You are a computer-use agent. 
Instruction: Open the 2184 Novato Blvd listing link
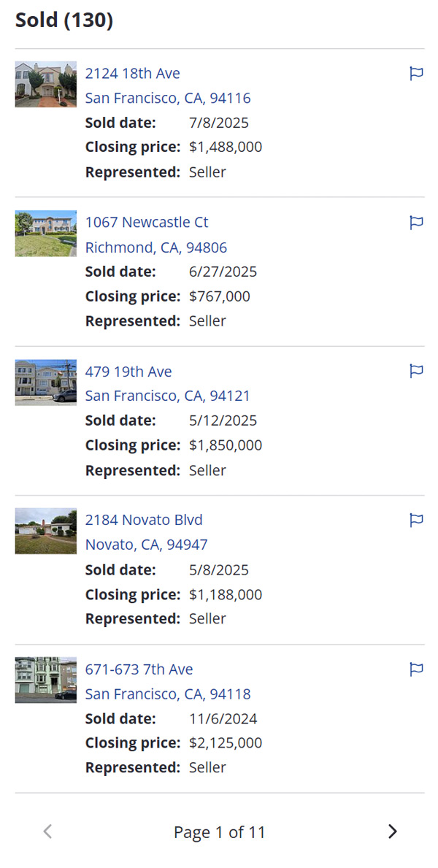(144, 520)
